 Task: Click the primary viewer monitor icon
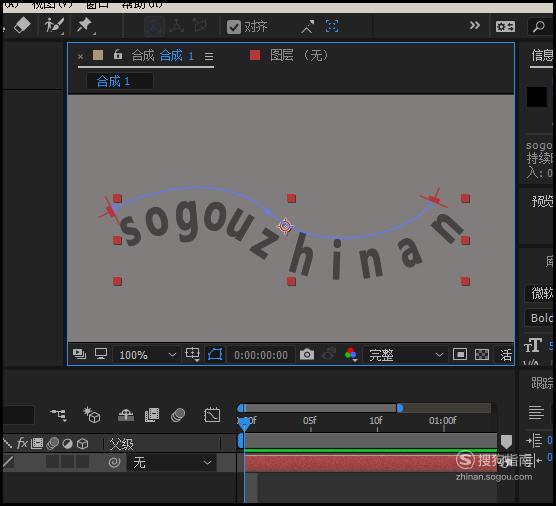point(101,354)
